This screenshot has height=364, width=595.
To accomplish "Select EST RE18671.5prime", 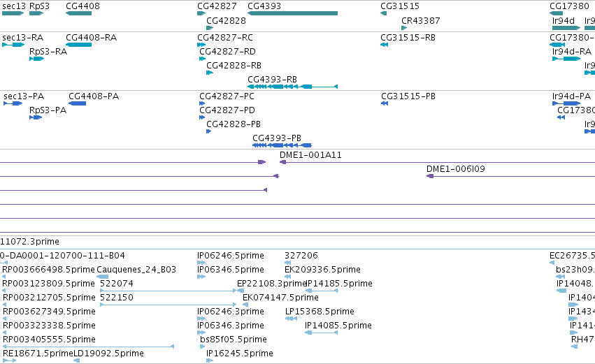I will pyautogui.click(x=38, y=354).
